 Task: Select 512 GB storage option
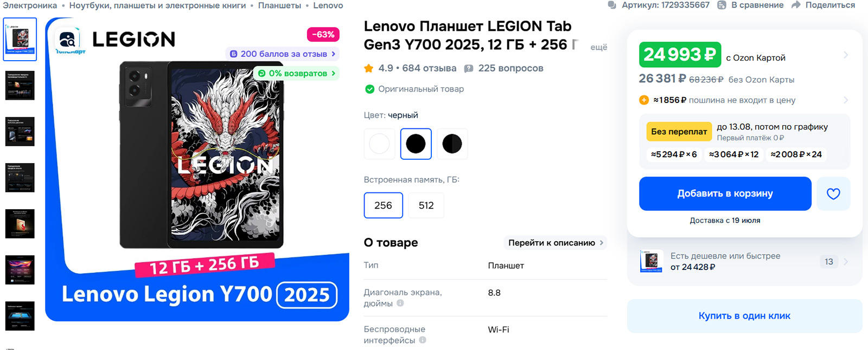[426, 205]
